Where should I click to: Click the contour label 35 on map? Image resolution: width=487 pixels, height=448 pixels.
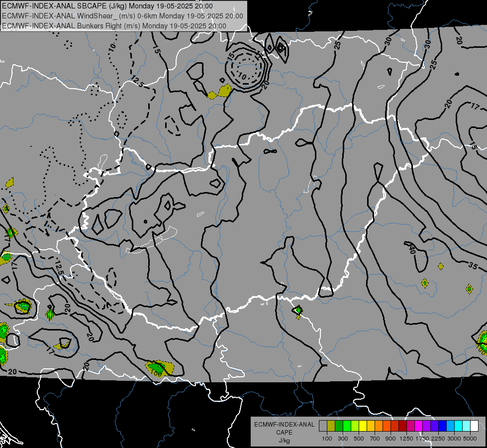tap(473, 266)
